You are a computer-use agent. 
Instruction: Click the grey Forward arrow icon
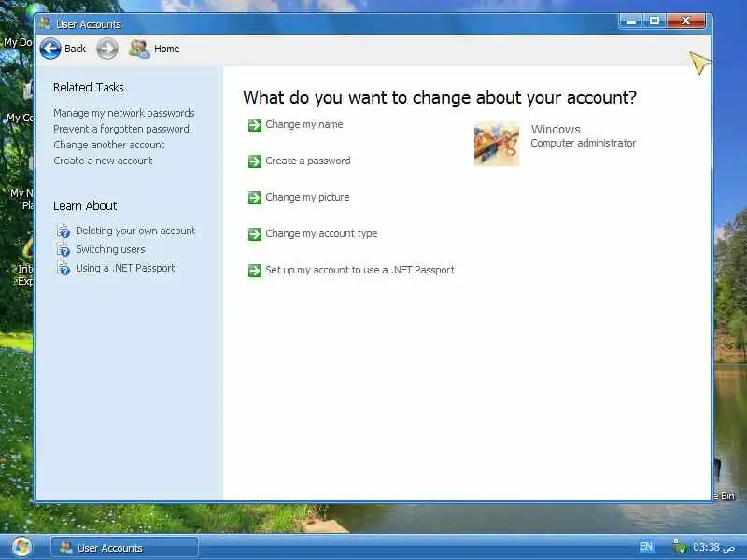107,49
